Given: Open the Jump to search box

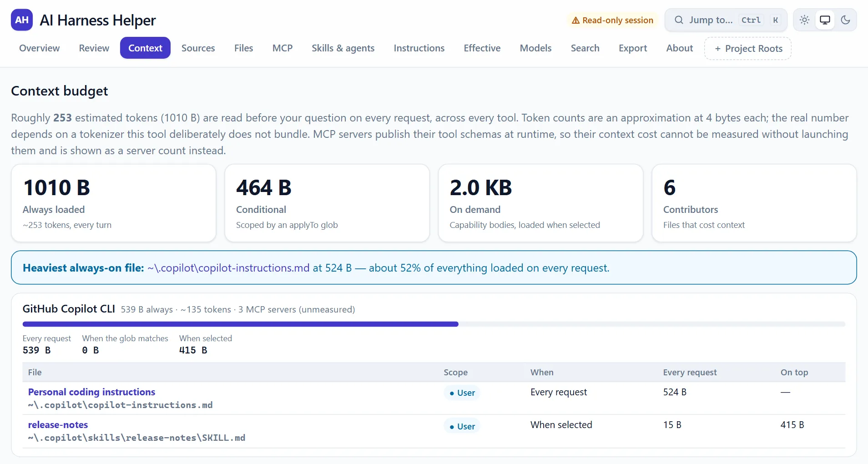Looking at the screenshot, I should [726, 20].
